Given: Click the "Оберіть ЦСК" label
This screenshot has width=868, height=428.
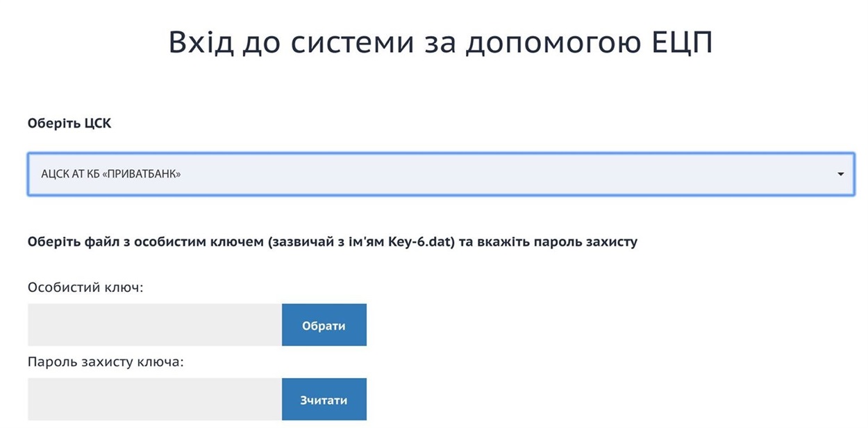Looking at the screenshot, I should click(x=69, y=123).
